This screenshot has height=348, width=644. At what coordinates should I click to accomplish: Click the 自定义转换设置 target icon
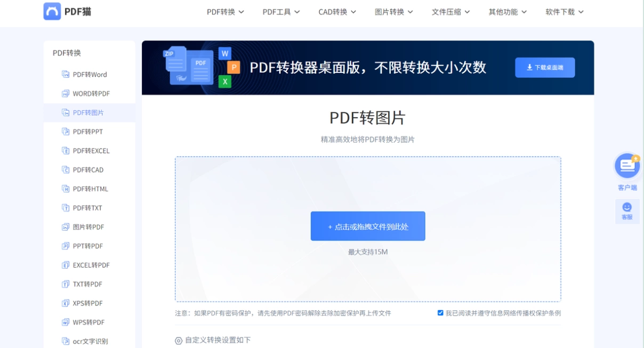point(179,341)
